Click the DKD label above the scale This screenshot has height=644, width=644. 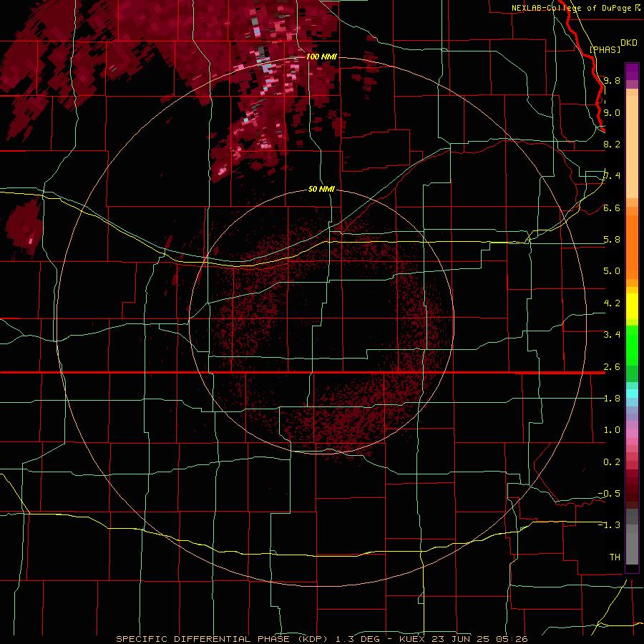(629, 43)
